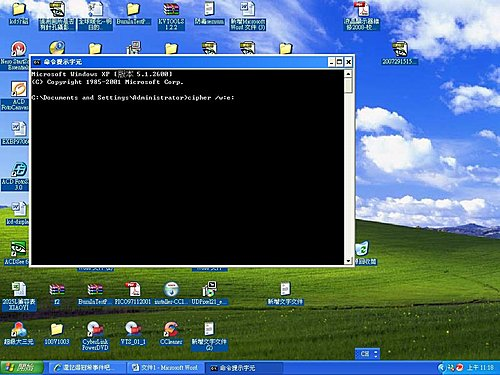The width and height of the screenshot is (500, 375).
Task: Select the BurnInTest archive icon in lower row
Action: click(x=95, y=294)
